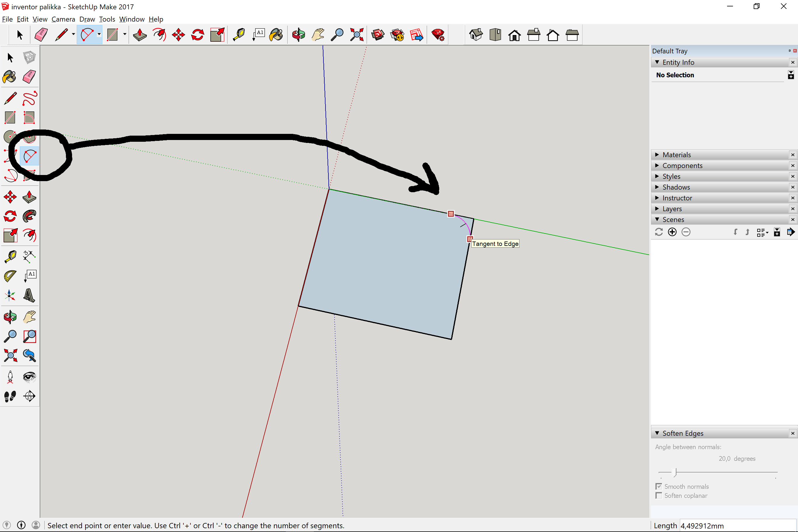Image resolution: width=798 pixels, height=532 pixels.
Task: Choose the 3D Text tool in left toolbar
Action: (29, 295)
